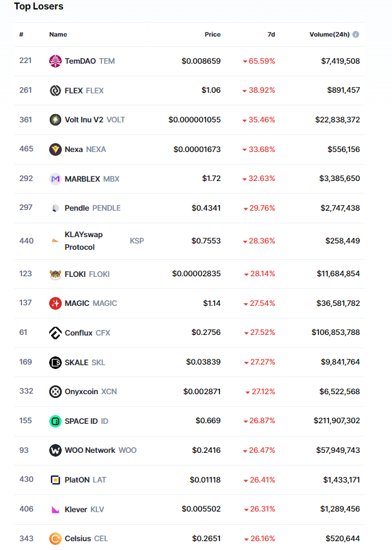Screen dimensions: 392x550
Task: Click the Volume(24h) info icon
Action: 356,35
